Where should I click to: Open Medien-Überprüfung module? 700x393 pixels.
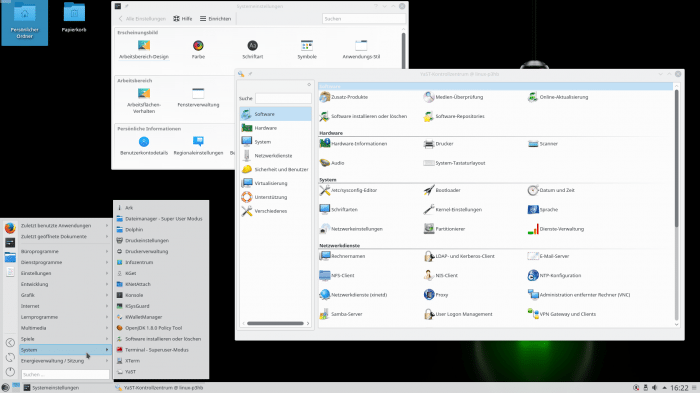click(453, 97)
